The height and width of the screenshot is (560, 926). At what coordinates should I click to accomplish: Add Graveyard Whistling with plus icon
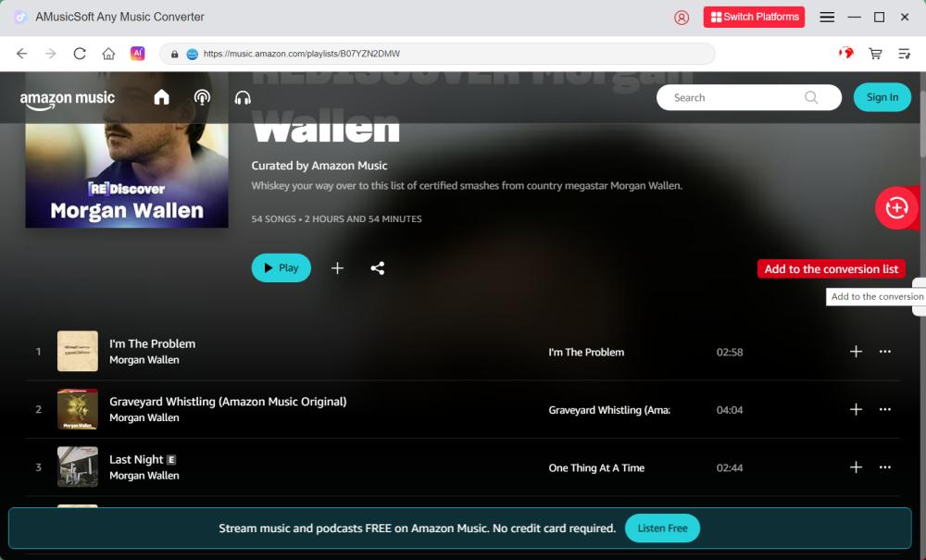pyautogui.click(x=856, y=409)
